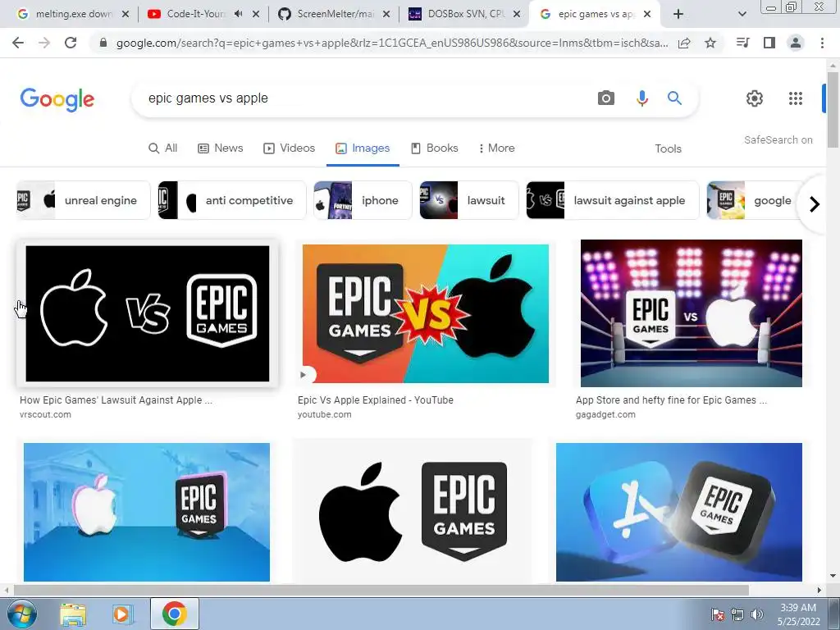
Task: Filter images by anti competitive chip
Action: coord(231,200)
